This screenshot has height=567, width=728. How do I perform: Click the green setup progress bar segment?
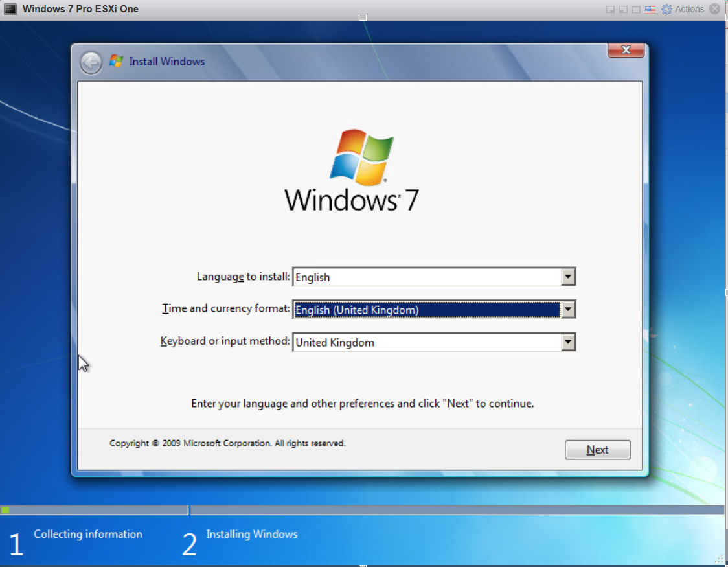click(6, 509)
